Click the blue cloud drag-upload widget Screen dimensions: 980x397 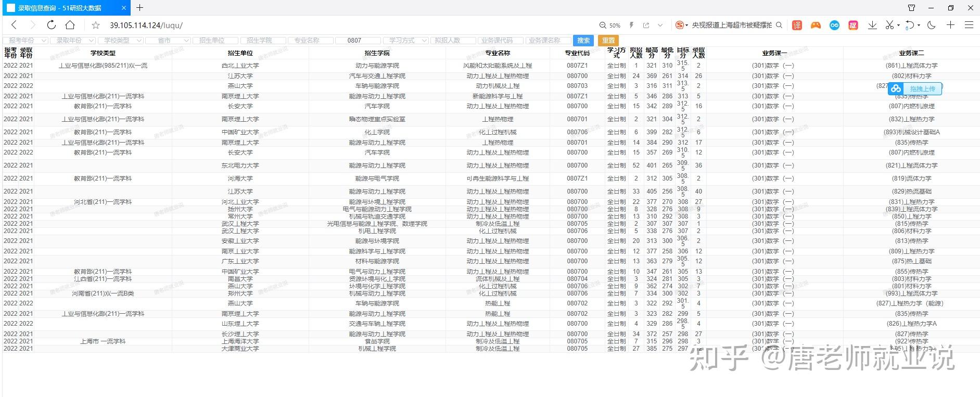point(915,89)
